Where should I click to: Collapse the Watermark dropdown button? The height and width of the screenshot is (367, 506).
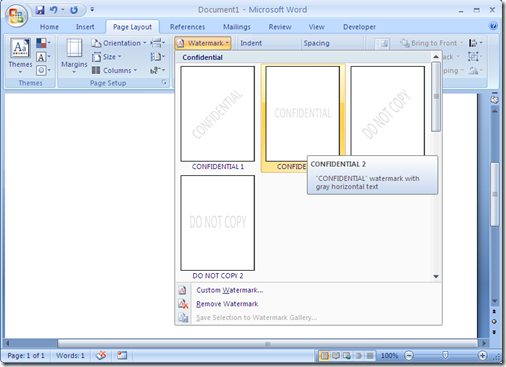click(x=203, y=43)
